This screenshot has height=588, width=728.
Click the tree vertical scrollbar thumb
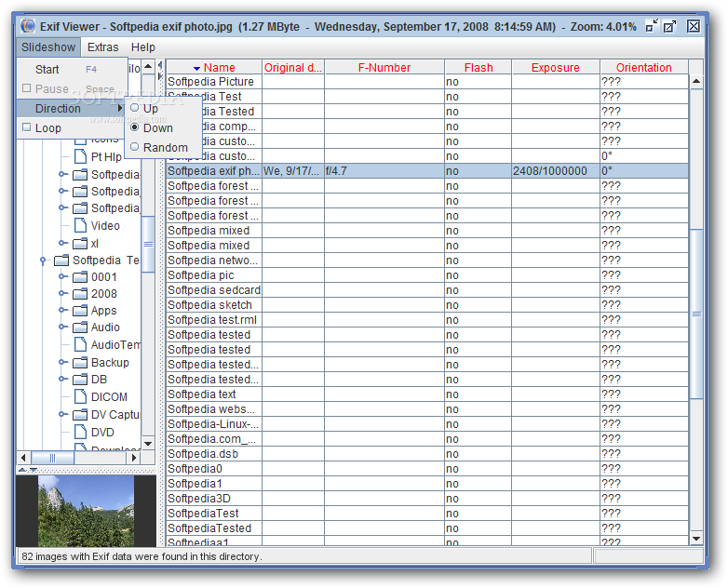point(148,244)
